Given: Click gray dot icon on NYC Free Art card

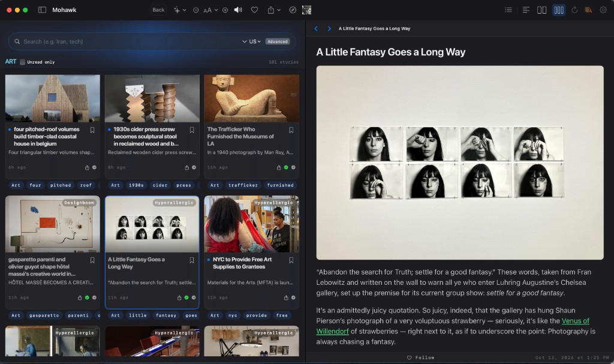Looking at the screenshot, I should click(293, 297).
